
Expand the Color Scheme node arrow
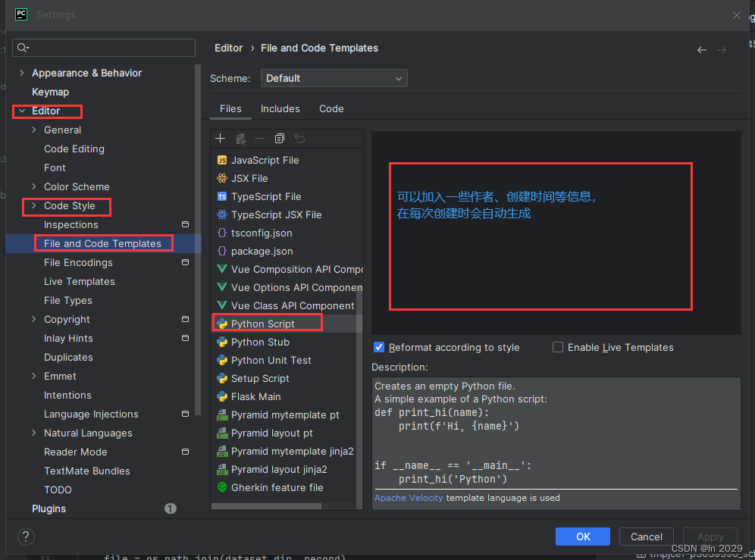point(33,186)
